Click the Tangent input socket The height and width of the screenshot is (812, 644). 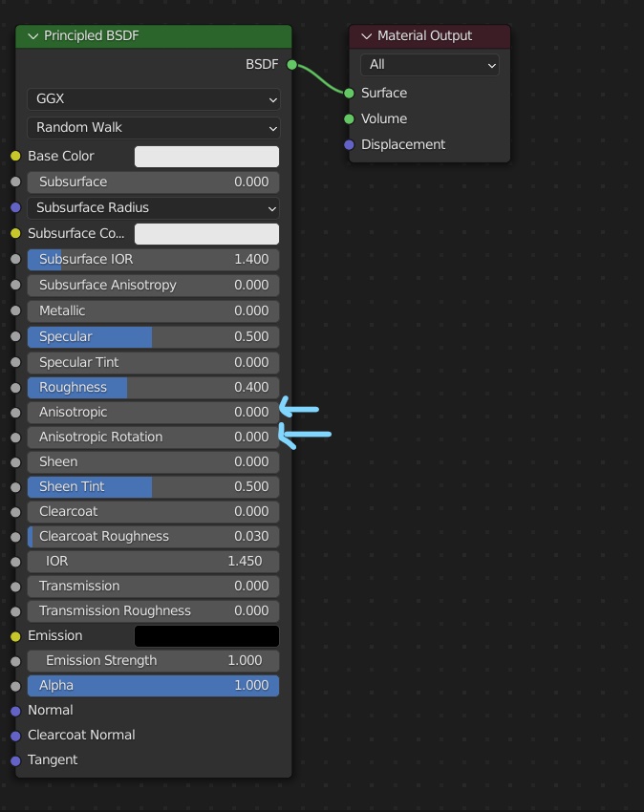(15, 760)
